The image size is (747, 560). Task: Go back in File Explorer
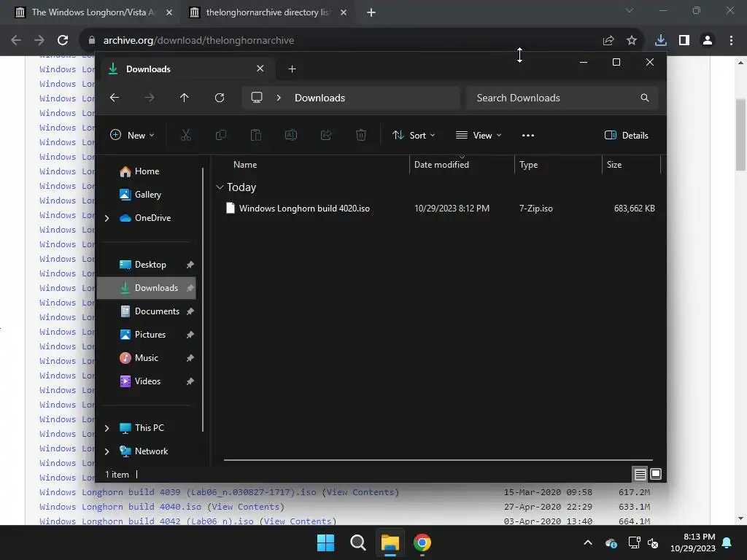coord(115,98)
